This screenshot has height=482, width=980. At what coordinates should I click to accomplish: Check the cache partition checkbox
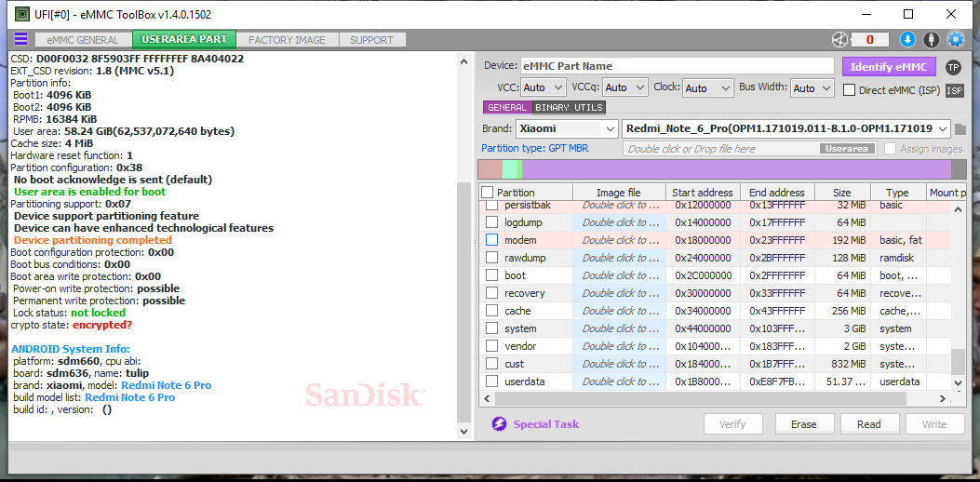click(x=492, y=311)
